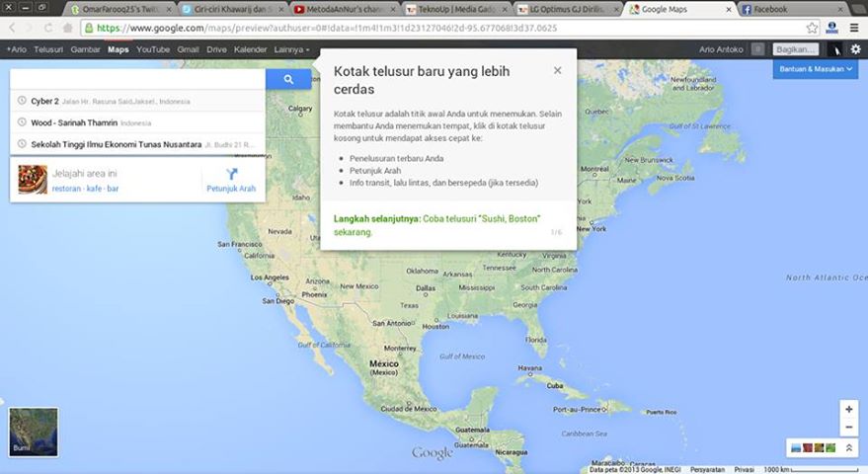Click the Ario Antoko account name
This screenshot has width=868, height=474.
(x=721, y=49)
